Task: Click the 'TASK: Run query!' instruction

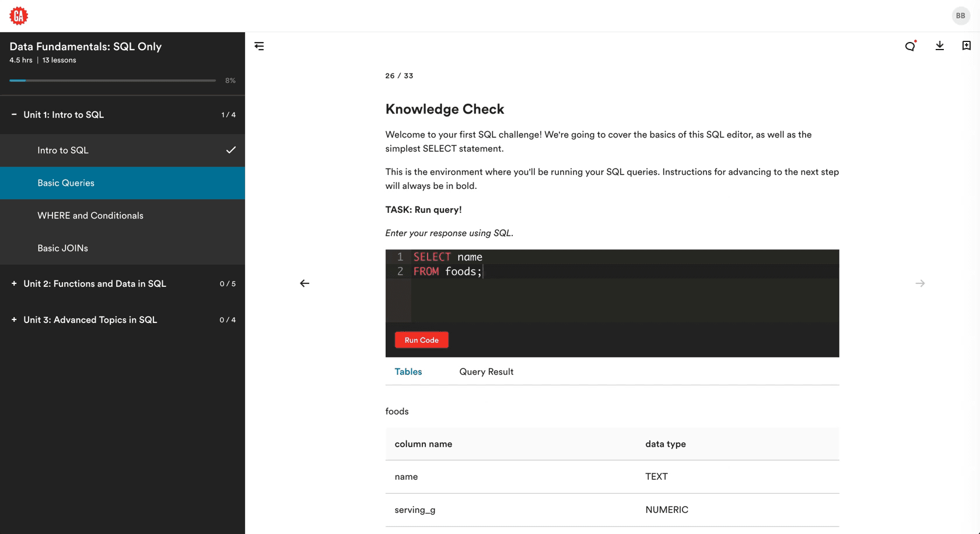Action: (x=423, y=210)
